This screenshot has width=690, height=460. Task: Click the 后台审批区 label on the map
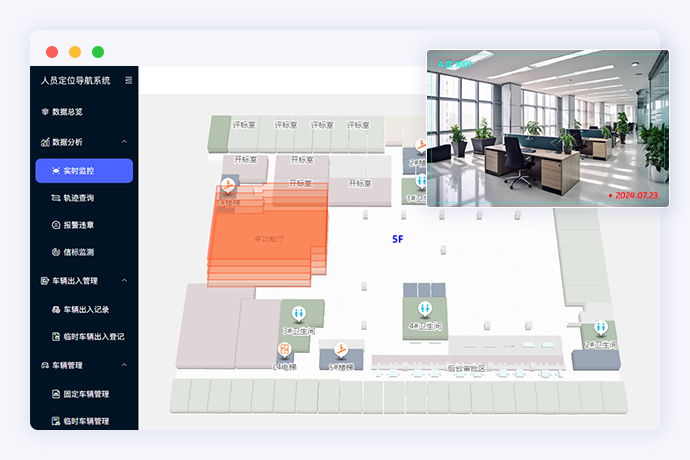(466, 368)
